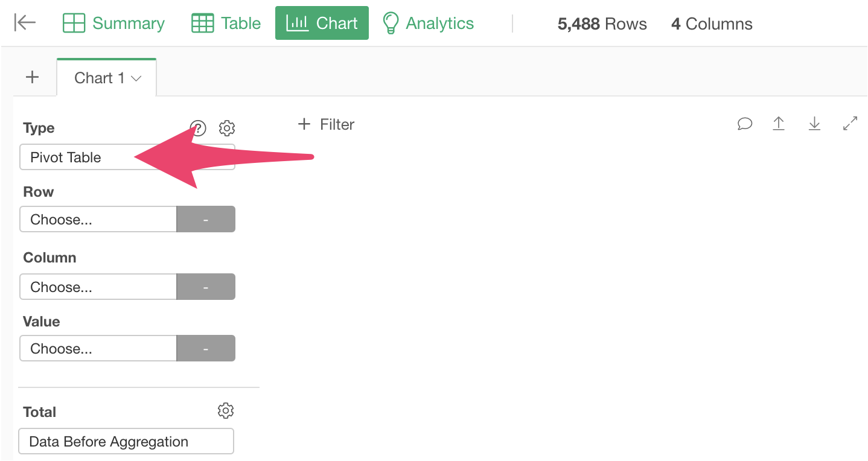Image resolution: width=868 pixels, height=461 pixels.
Task: Add a Filter to the chart
Action: 327,124
